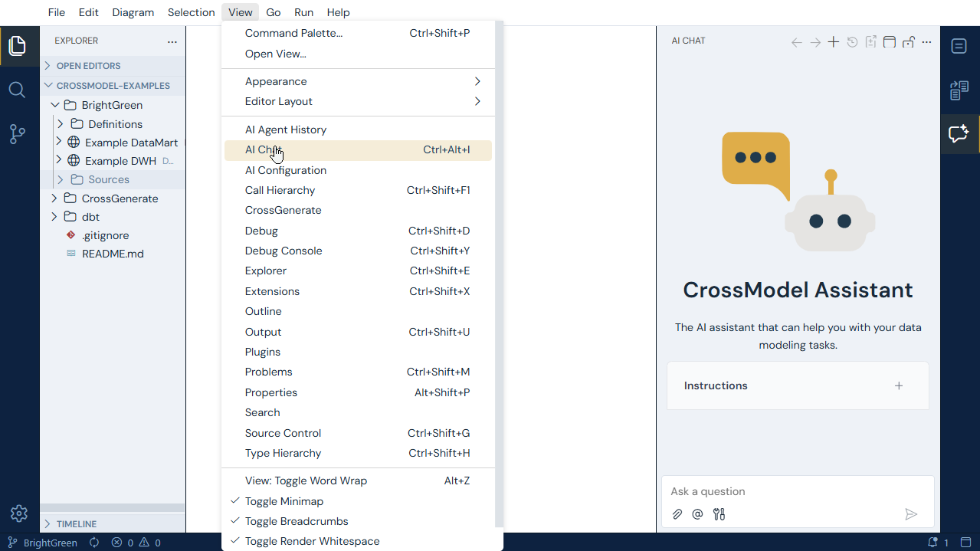Open the Selection menu
The height and width of the screenshot is (551, 980).
192,12
